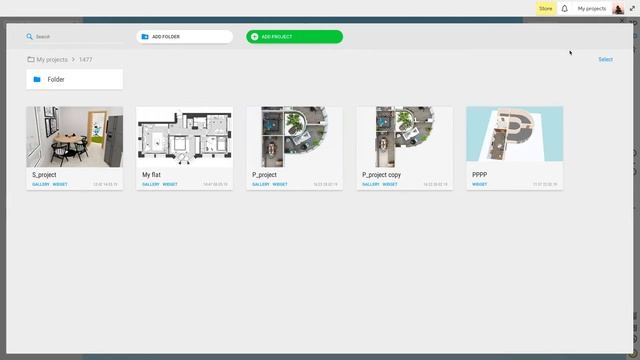Click Widget link under P_project copy
This screenshot has width=640, height=360.
pos(390,184)
